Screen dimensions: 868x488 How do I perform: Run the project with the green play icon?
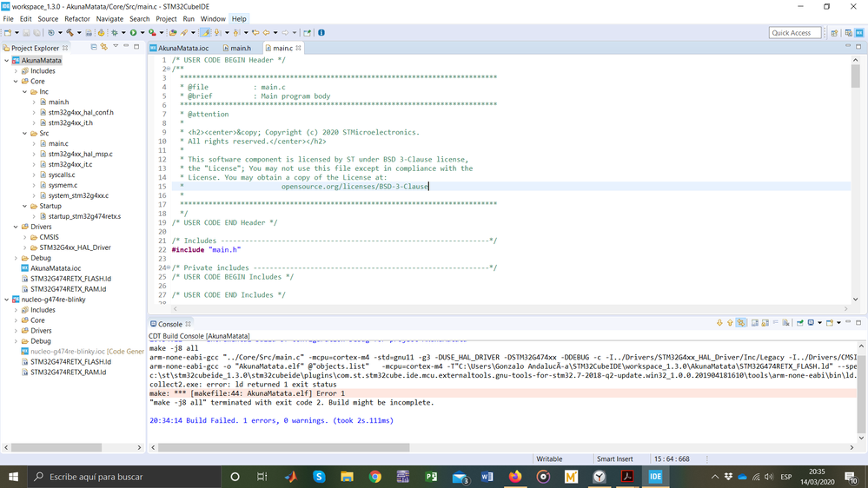click(x=134, y=33)
